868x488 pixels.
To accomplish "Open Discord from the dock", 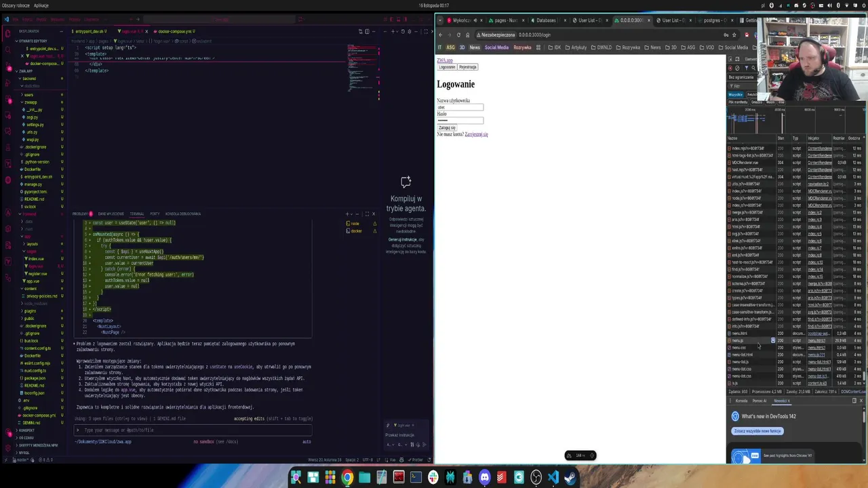I will tap(485, 477).
